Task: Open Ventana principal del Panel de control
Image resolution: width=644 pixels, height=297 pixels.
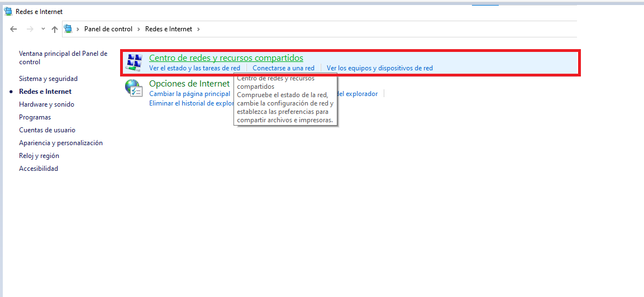Action: tap(63, 58)
